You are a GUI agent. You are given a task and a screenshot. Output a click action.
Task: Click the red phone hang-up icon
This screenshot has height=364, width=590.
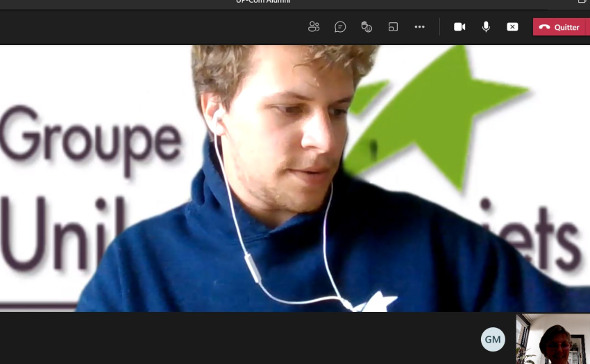(x=544, y=27)
